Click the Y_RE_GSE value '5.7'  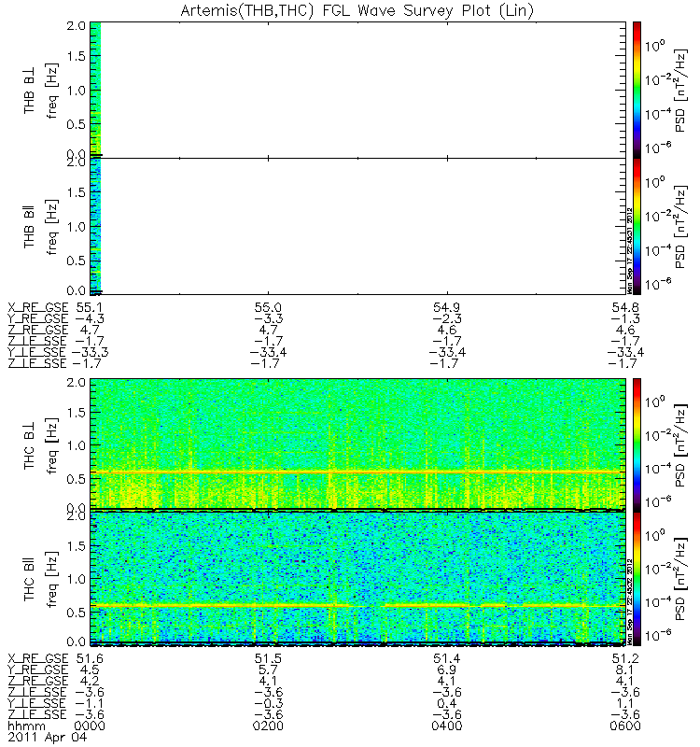[268, 669]
